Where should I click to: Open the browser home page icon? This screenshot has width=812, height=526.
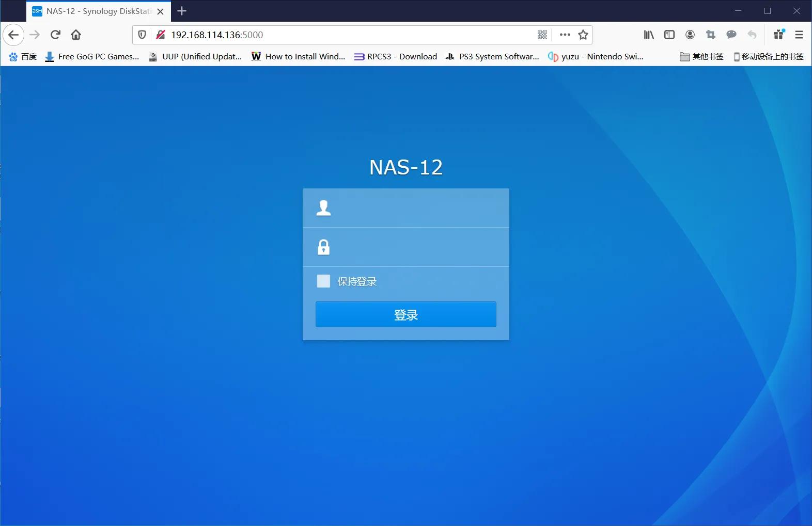(76, 35)
